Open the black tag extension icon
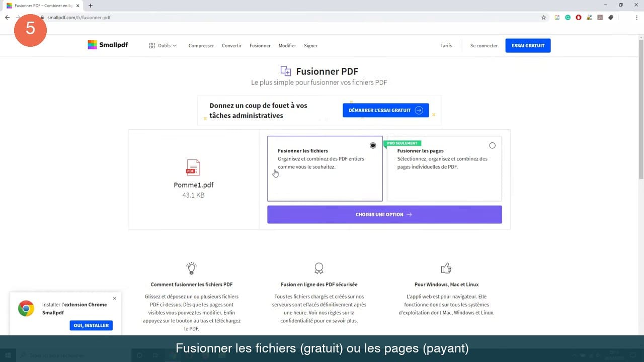The height and width of the screenshot is (362, 644). tap(611, 17)
